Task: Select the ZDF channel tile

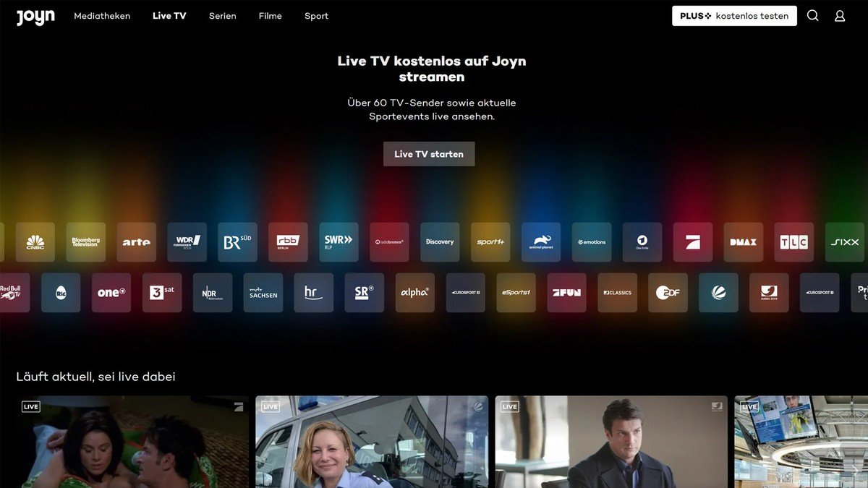Action: (x=668, y=293)
